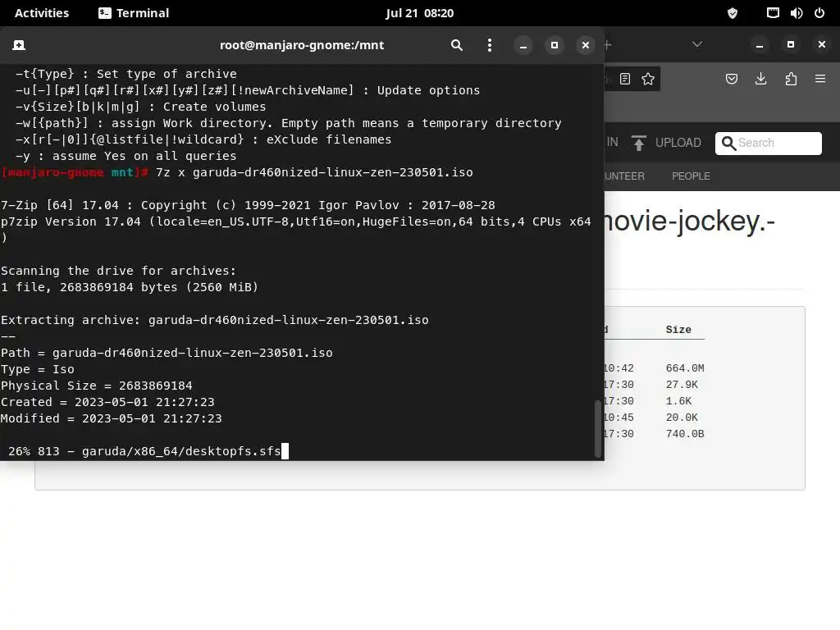Click the 664.0M file size entry
This screenshot has height=630, width=840.
coord(685,368)
